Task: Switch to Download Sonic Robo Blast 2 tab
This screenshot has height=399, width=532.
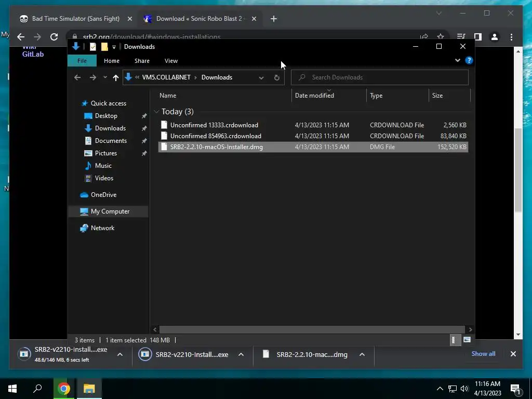Action: coord(199,19)
